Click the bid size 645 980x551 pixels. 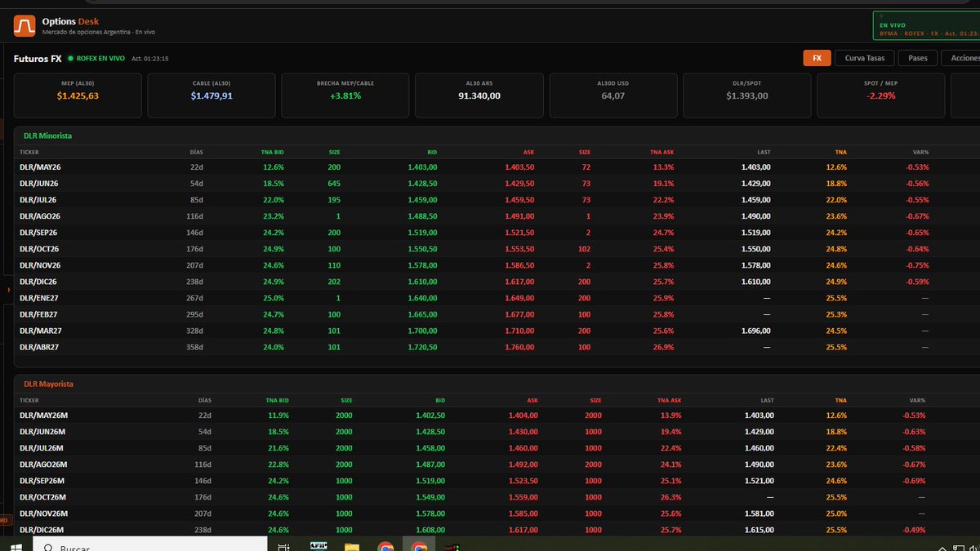[x=334, y=184]
